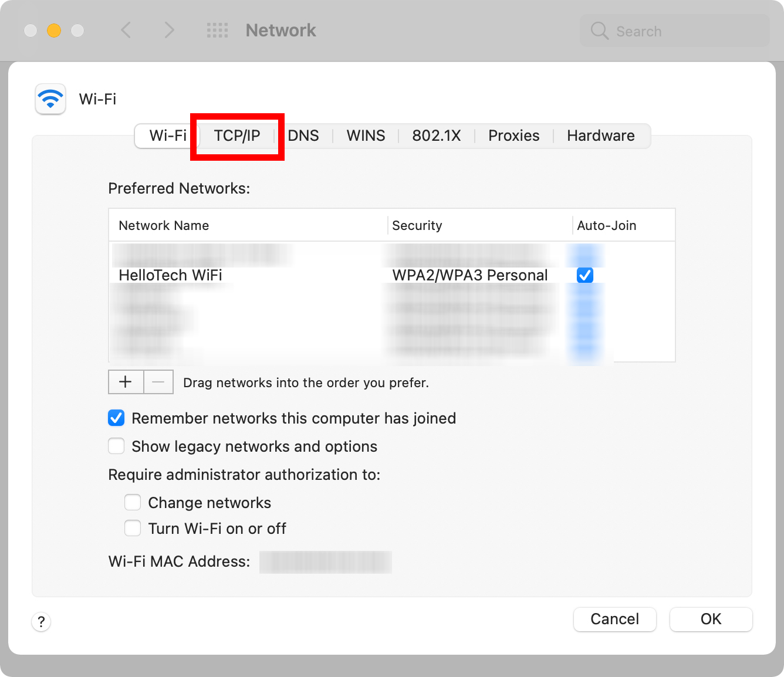Remove network with the minus button
The height and width of the screenshot is (677, 784).
point(158,382)
